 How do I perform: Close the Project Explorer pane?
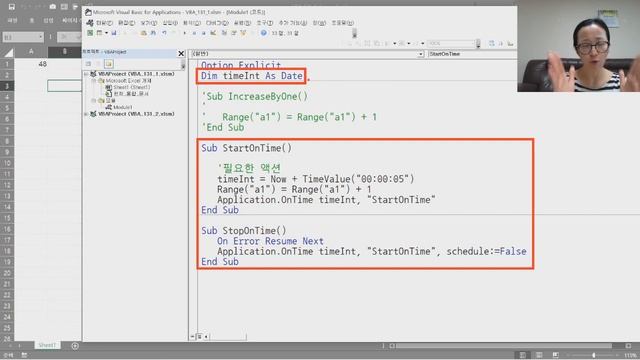point(181,53)
